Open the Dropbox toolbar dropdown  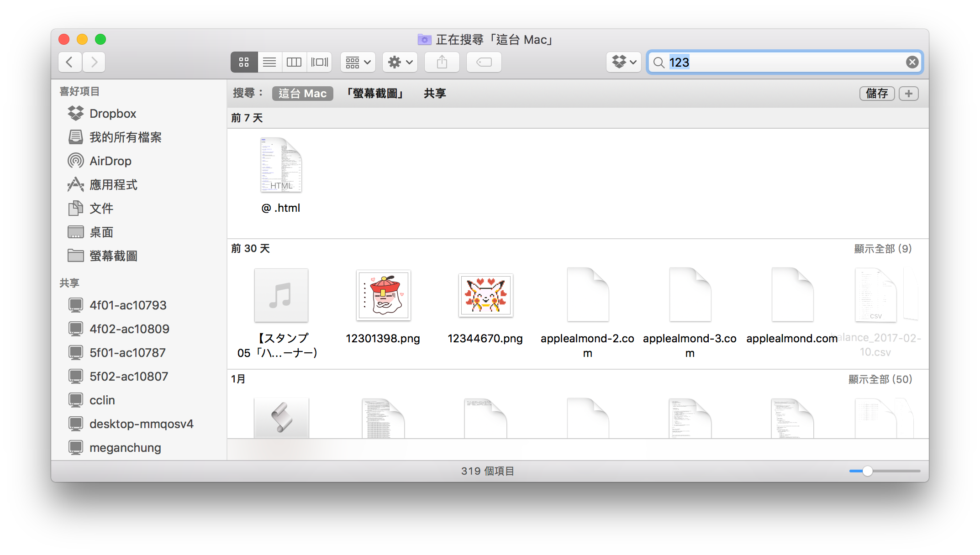click(624, 62)
